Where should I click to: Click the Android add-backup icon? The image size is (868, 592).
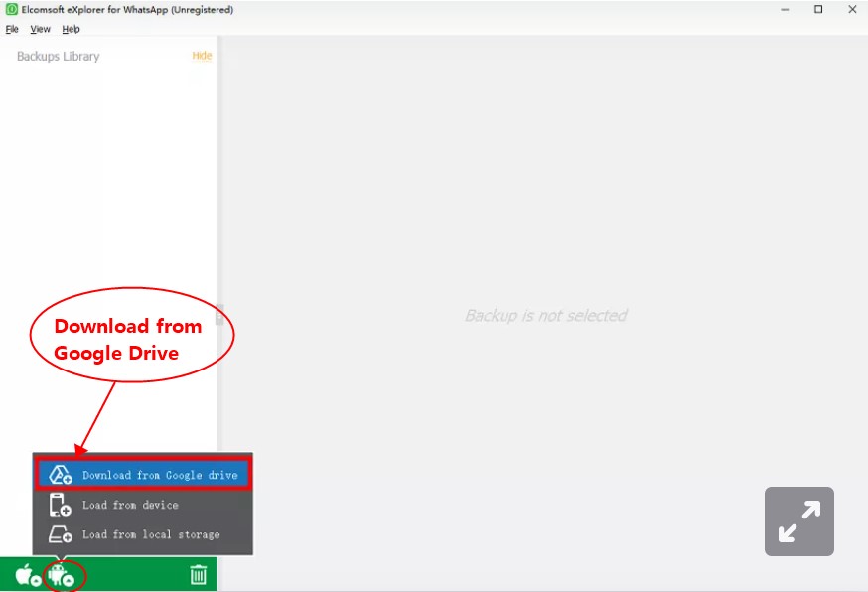pyautogui.click(x=62, y=574)
